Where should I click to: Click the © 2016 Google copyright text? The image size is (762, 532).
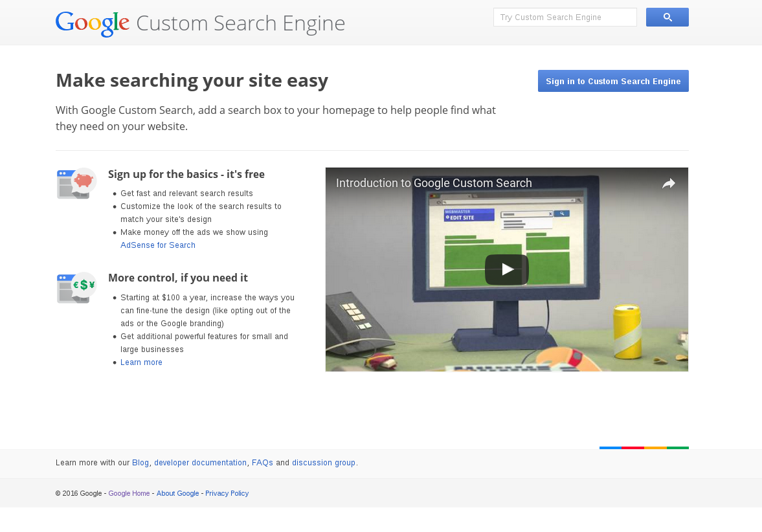(78, 493)
